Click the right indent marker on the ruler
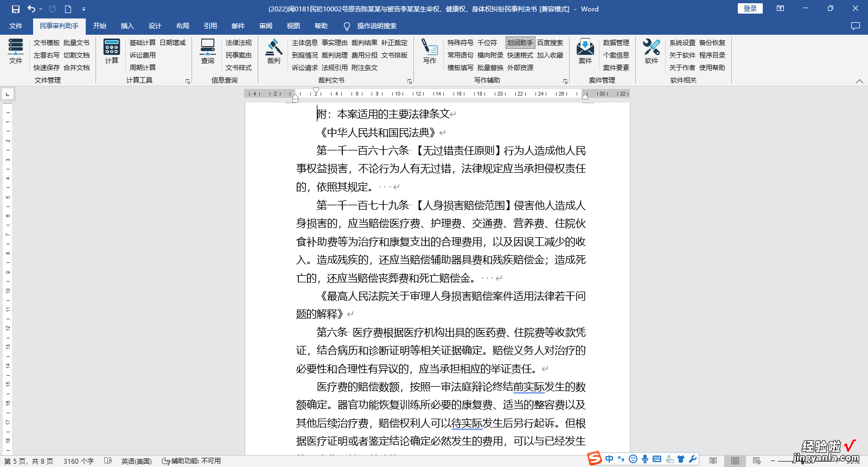This screenshot has width=868, height=467. tap(585, 97)
